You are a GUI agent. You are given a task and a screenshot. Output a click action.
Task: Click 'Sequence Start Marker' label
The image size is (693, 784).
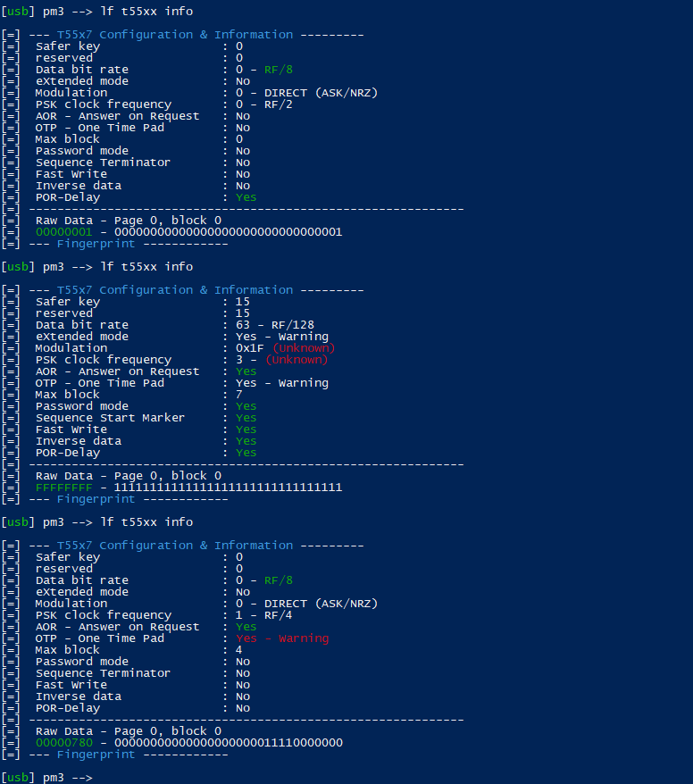[x=110, y=418]
